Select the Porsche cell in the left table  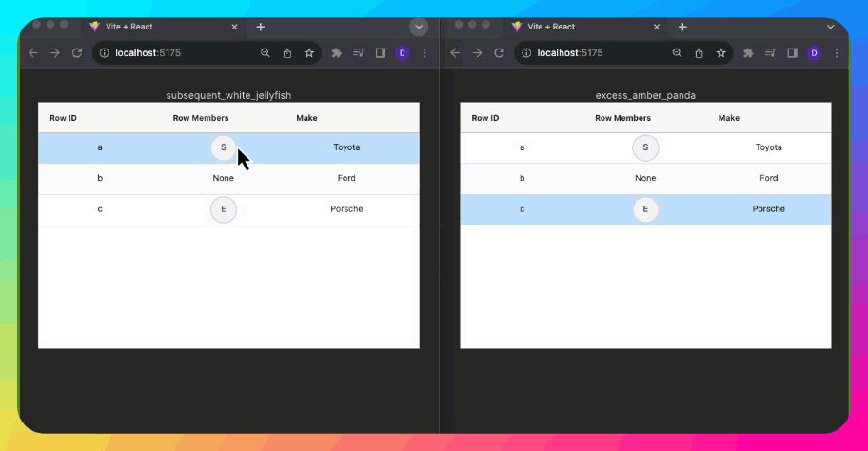pos(346,209)
